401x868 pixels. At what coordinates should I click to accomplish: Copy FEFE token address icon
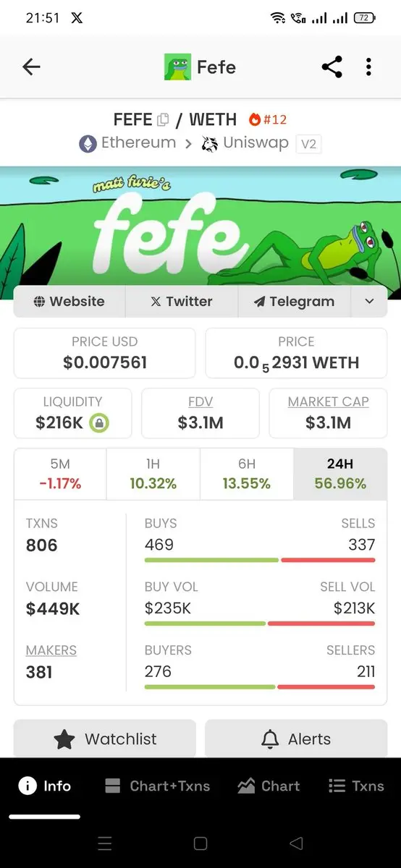pos(163,119)
